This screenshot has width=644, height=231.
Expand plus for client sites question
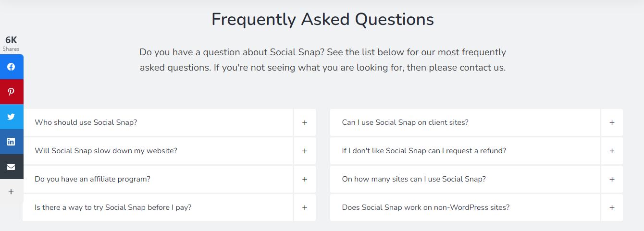click(x=612, y=122)
